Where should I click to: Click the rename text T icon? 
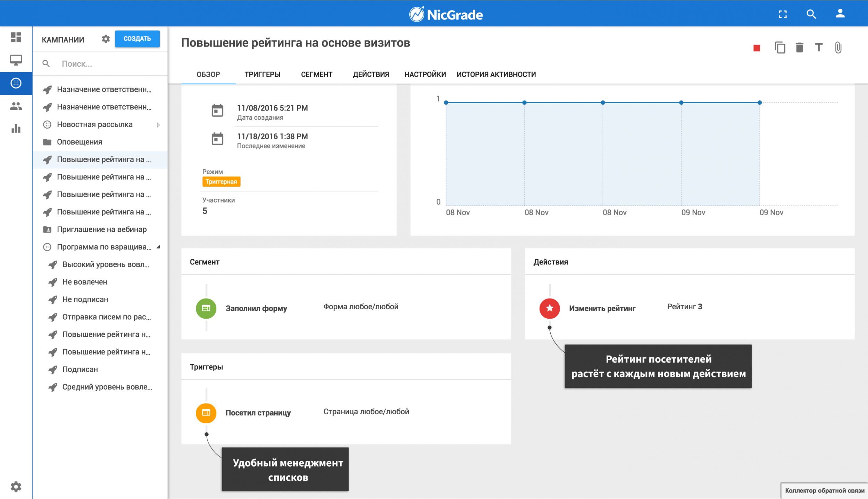pos(819,48)
